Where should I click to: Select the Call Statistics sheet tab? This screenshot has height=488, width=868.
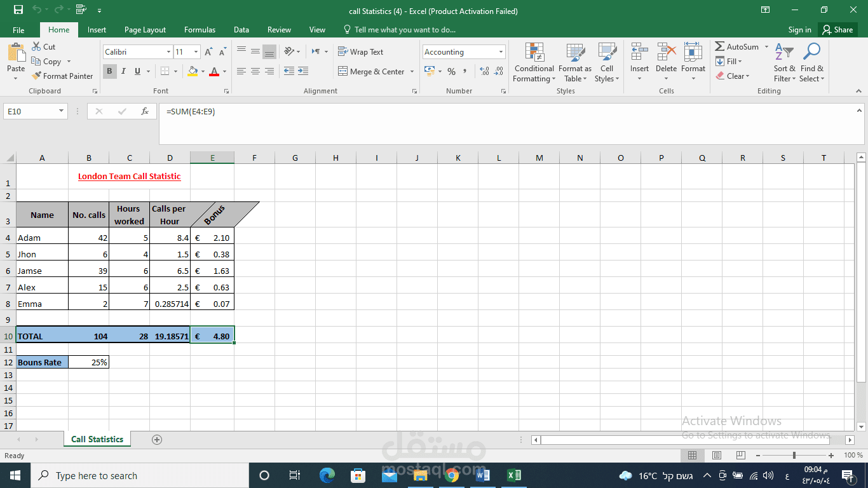[97, 439]
